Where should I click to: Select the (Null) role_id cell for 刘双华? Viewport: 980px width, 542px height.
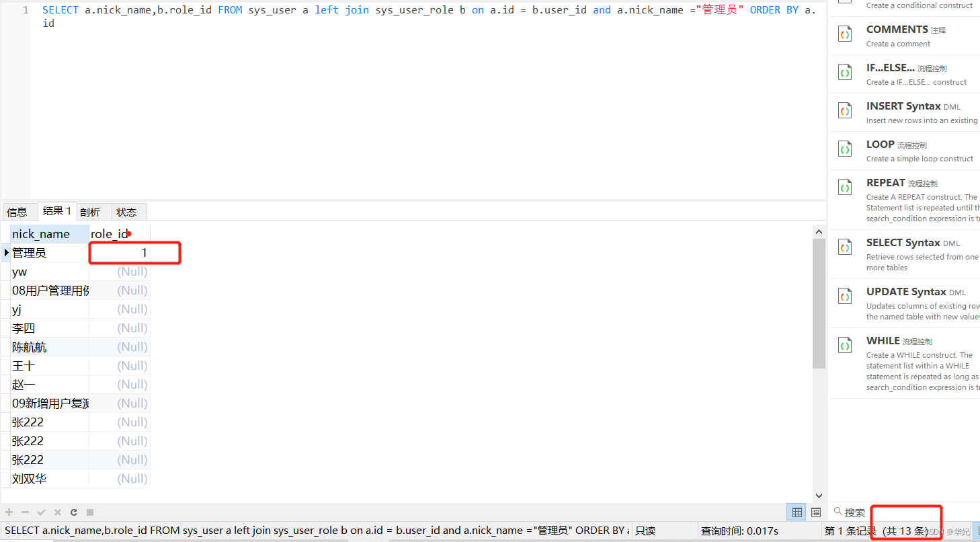click(120, 479)
